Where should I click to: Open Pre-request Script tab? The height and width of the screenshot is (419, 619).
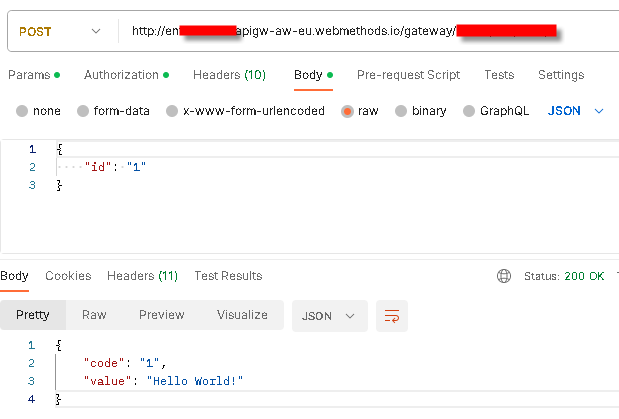coord(409,75)
